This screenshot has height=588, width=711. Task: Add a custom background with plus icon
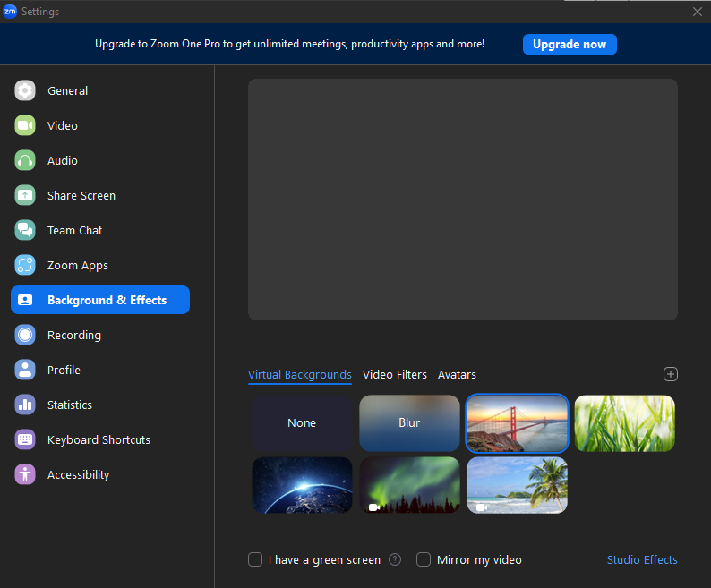pos(670,374)
